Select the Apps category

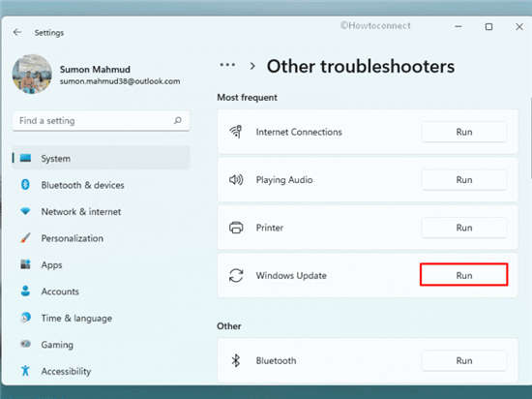pos(101,264)
